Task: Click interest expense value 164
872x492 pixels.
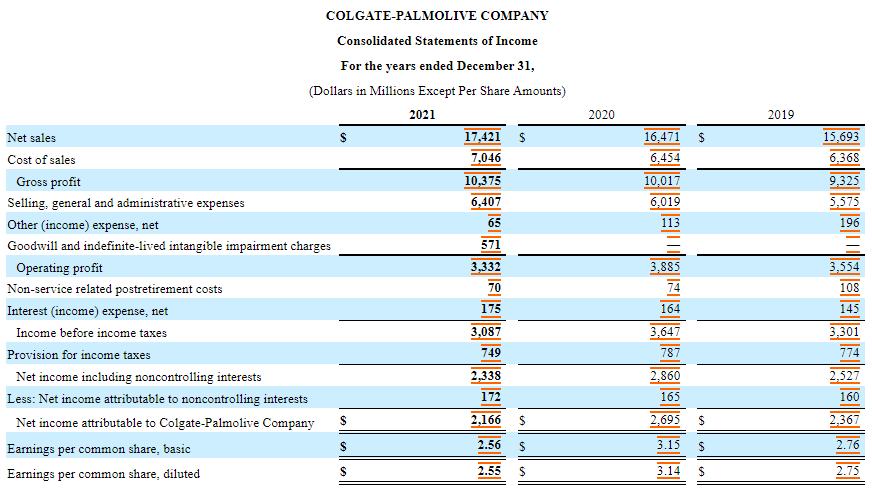Action: click(670, 309)
